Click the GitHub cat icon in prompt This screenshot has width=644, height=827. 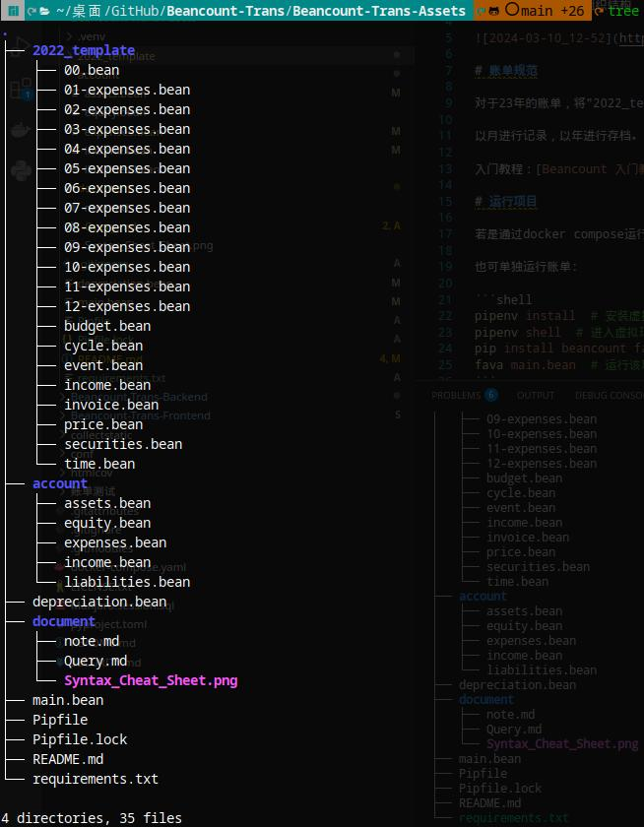click(x=493, y=11)
